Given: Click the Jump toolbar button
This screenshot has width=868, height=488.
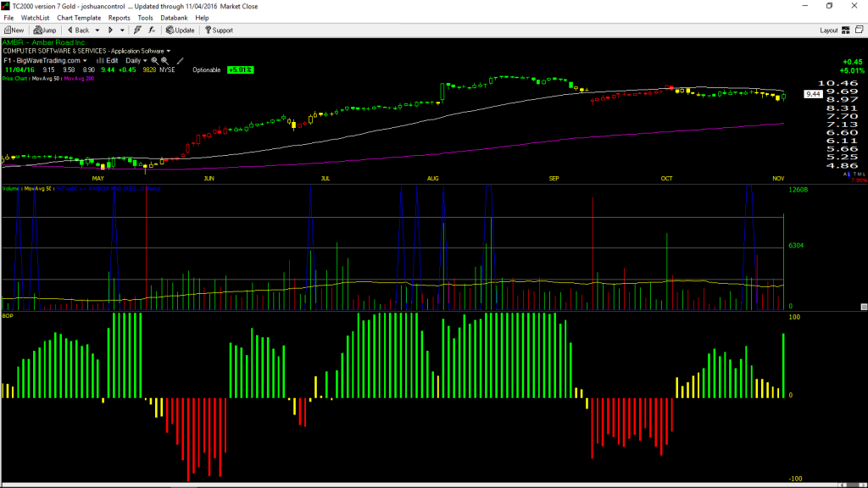Looking at the screenshot, I should pos(45,30).
